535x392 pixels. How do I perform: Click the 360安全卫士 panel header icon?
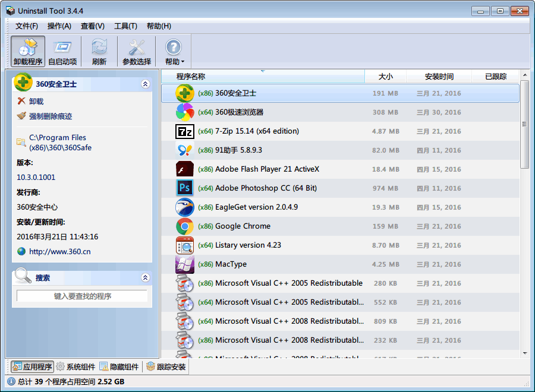tap(23, 82)
